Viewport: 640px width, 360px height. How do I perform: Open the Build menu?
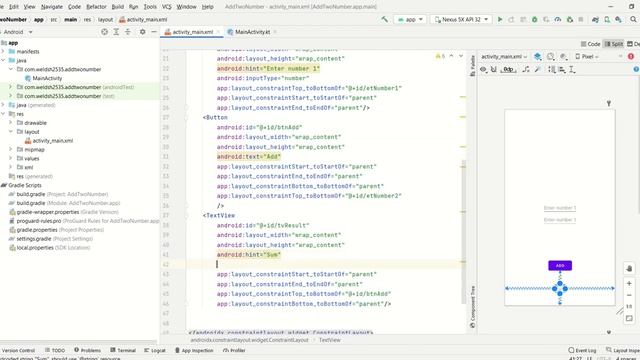pyautogui.click(x=118, y=7)
